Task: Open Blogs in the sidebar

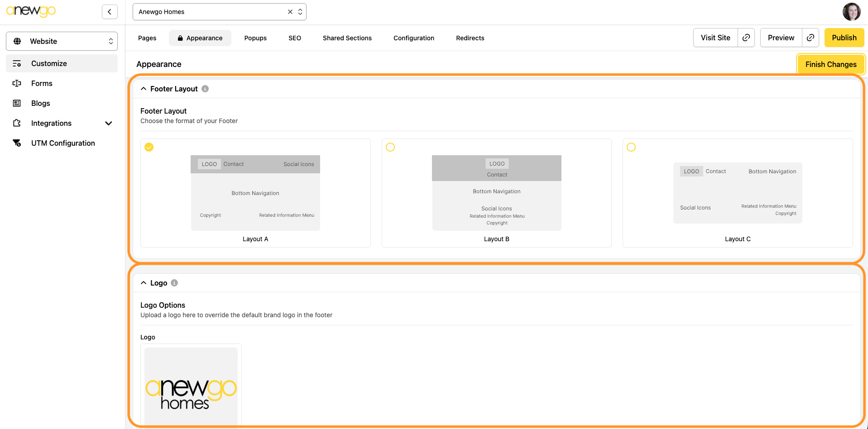Action: [x=40, y=103]
